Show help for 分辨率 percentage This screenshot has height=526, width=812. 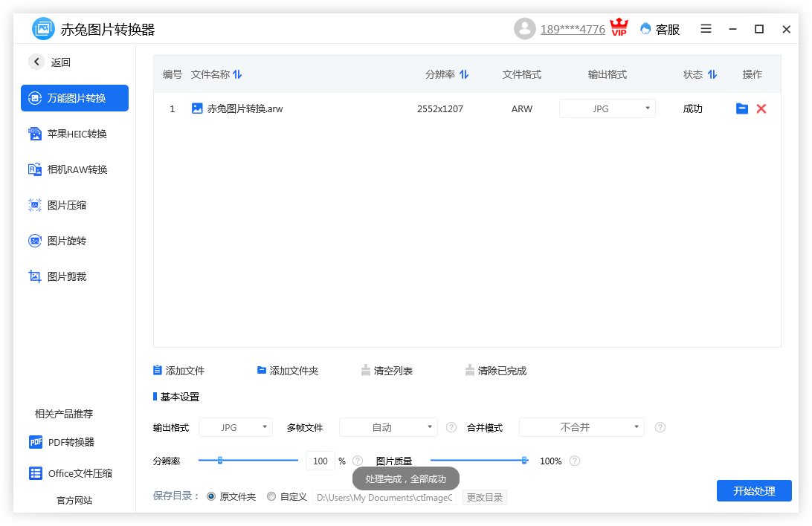[x=358, y=461]
